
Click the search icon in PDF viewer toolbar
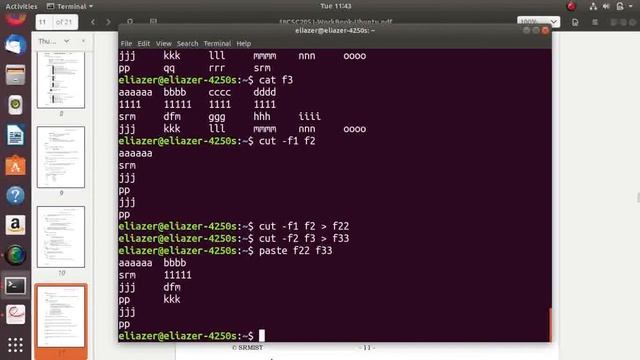click(x=130, y=21)
